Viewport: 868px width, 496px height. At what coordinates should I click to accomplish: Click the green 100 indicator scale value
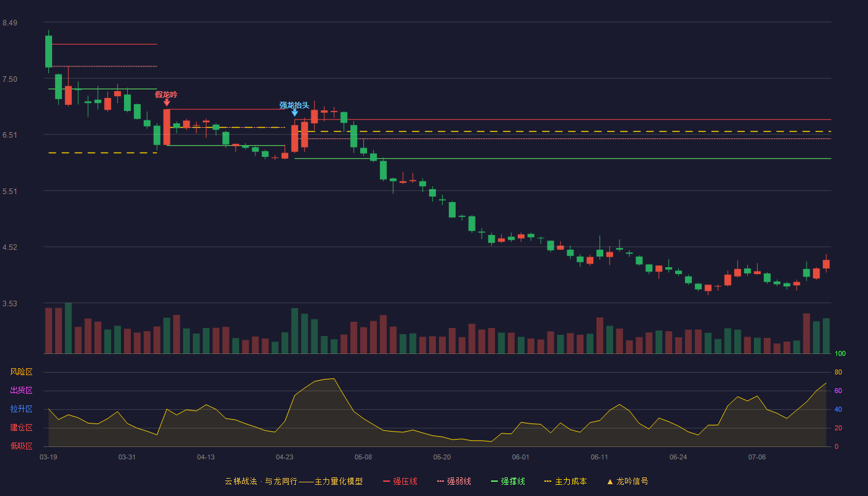(840, 354)
